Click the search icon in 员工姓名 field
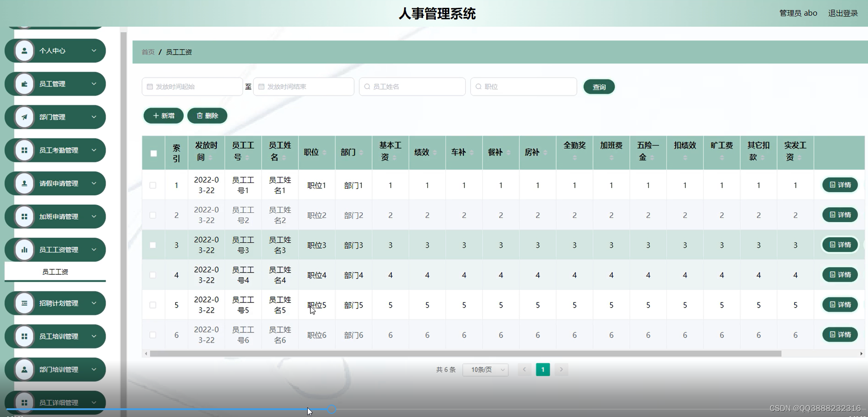The height and width of the screenshot is (417, 868). [367, 86]
